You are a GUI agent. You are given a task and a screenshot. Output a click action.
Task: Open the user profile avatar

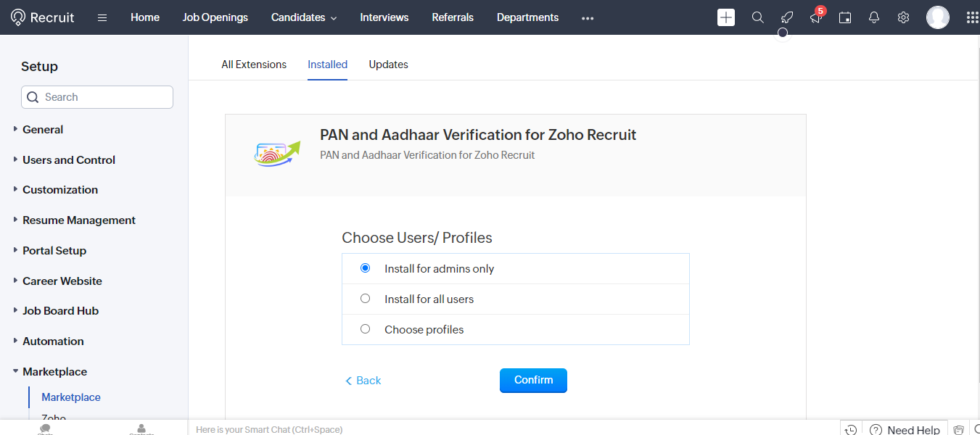937,17
